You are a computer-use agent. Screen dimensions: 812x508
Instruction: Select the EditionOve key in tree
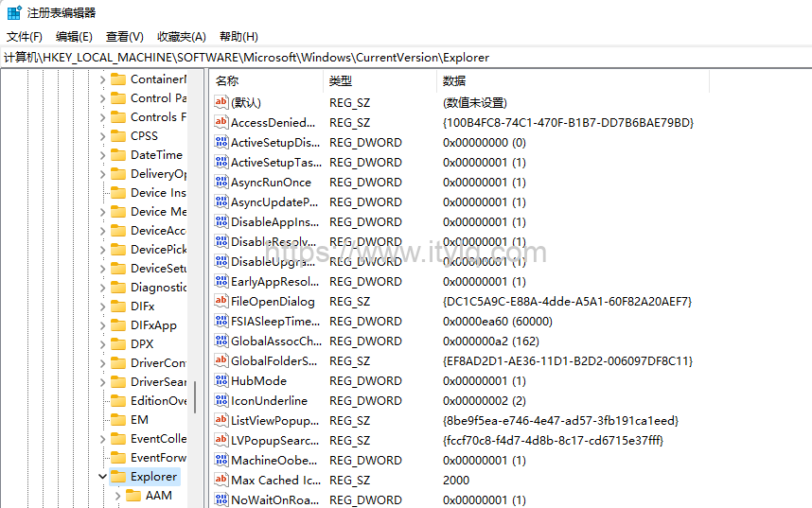click(x=158, y=401)
